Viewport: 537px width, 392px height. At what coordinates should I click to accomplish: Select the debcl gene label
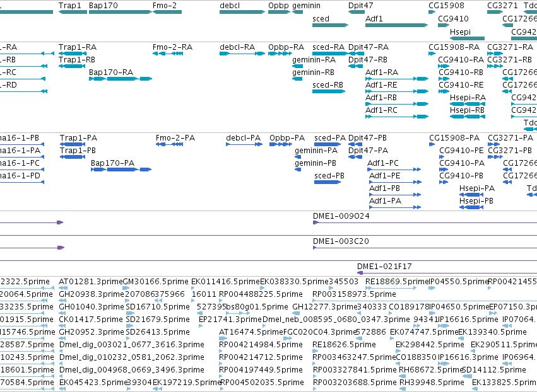point(230,6)
